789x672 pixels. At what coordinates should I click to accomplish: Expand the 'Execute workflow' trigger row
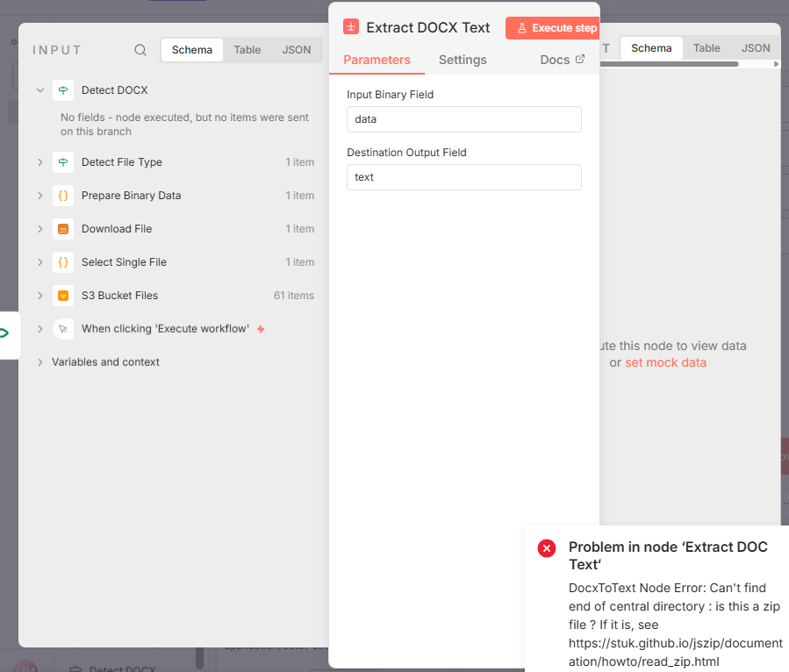[x=40, y=329]
